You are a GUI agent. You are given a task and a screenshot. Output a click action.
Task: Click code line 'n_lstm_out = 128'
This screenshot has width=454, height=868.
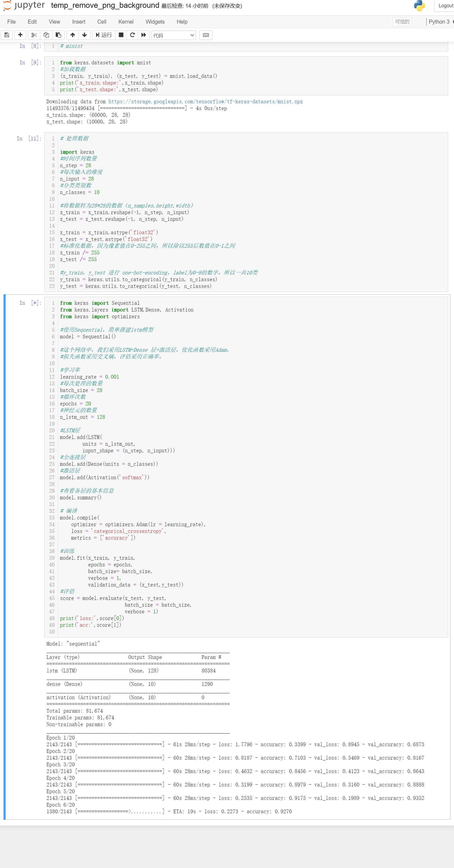(x=83, y=417)
